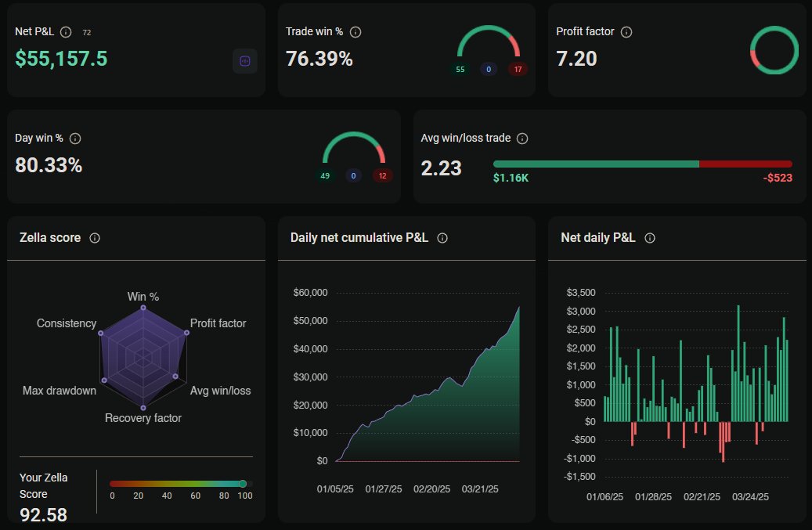The image size is (812, 530).
Task: Click the tallest green bar in Net daily P&L
Action: click(x=738, y=363)
